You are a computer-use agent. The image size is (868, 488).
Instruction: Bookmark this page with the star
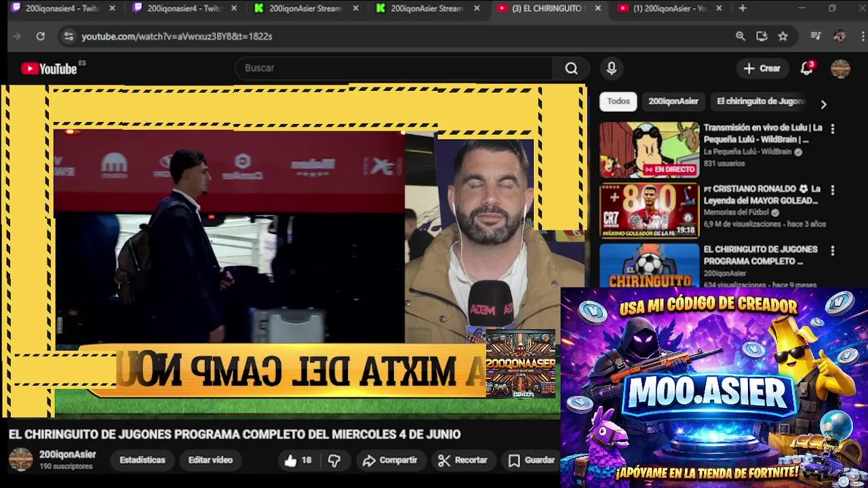click(783, 36)
